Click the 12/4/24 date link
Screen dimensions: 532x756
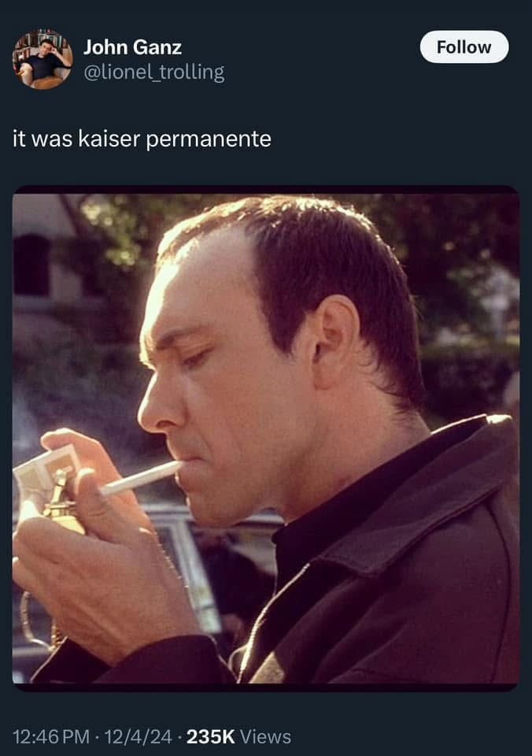(x=138, y=737)
